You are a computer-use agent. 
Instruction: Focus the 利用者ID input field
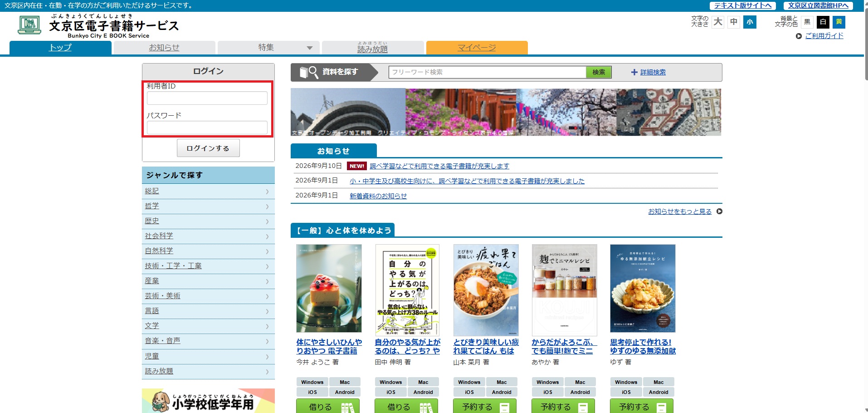207,98
